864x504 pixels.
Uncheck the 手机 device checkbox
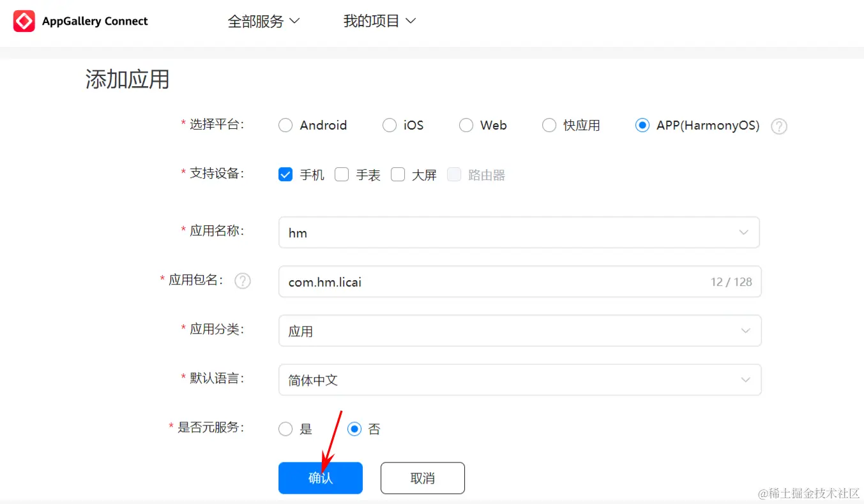[x=285, y=174]
